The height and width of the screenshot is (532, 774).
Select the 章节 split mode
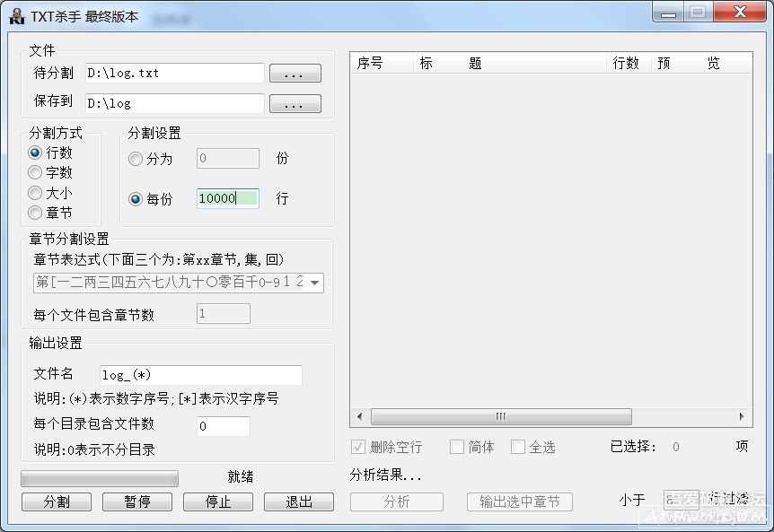point(33,212)
